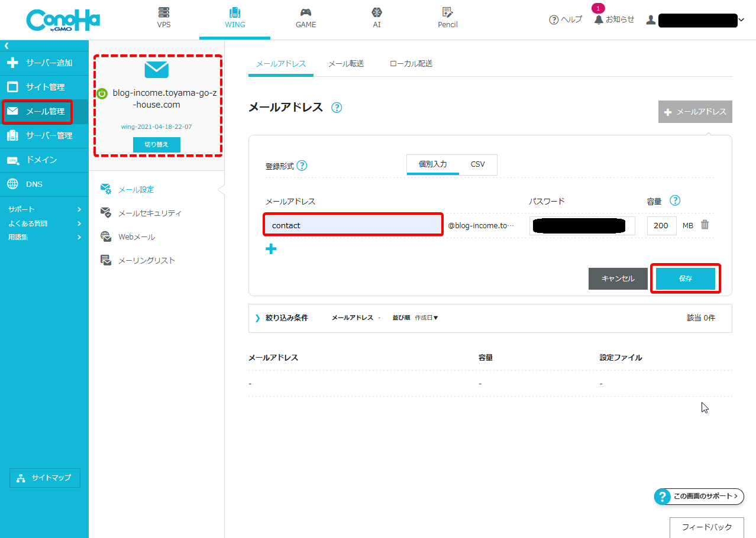
Task: Click the plus icon to add another address row
Action: coord(271,249)
